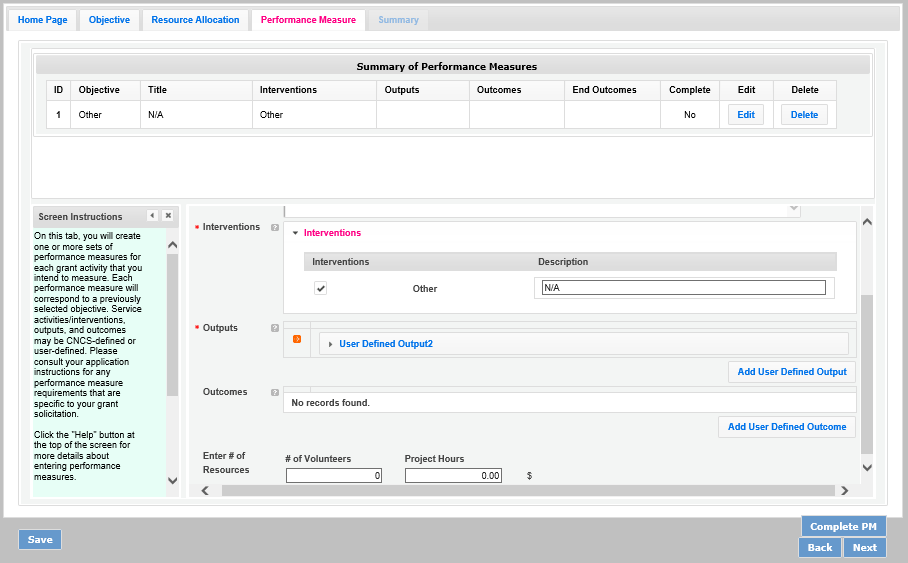The width and height of the screenshot is (908, 563).
Task: Collapse the Screen Instructions panel
Action: 152,216
